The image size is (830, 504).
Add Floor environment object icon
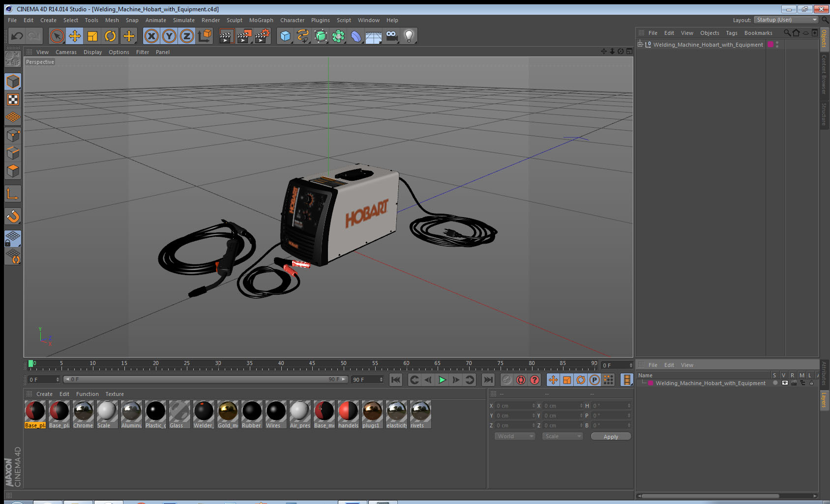click(374, 36)
